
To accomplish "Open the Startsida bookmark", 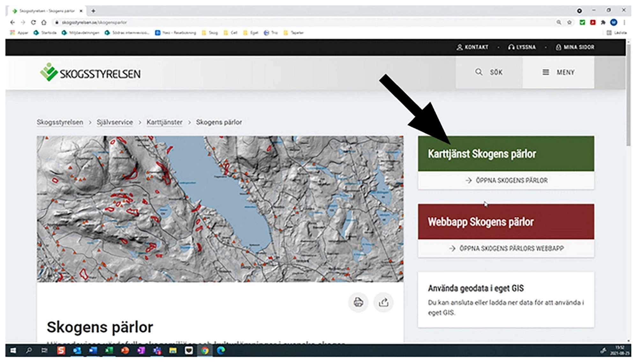I will [x=45, y=33].
